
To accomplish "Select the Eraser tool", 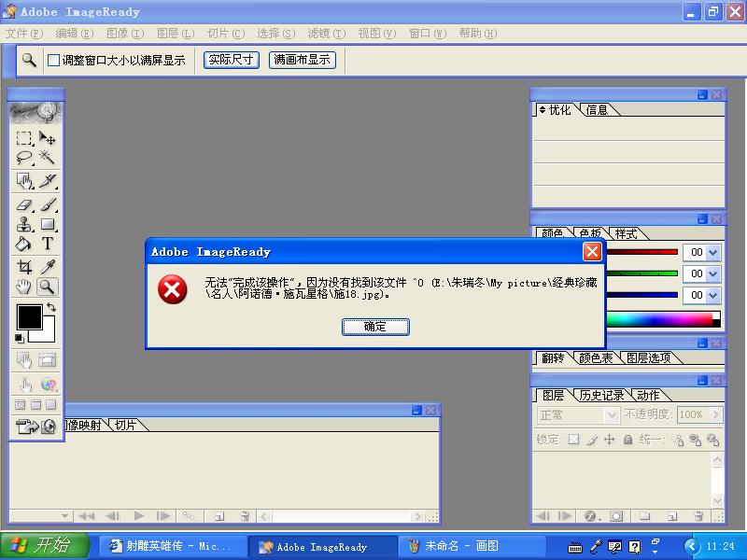I will click(24, 204).
